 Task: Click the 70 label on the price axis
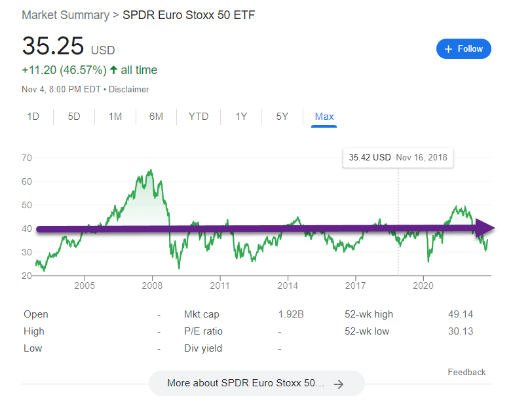[x=27, y=158]
